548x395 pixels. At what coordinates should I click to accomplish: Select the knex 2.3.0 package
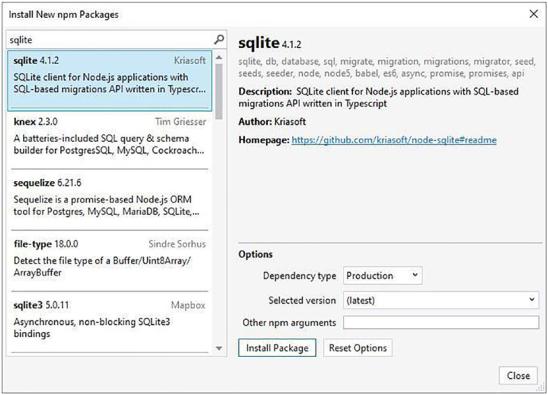pyautogui.click(x=109, y=142)
